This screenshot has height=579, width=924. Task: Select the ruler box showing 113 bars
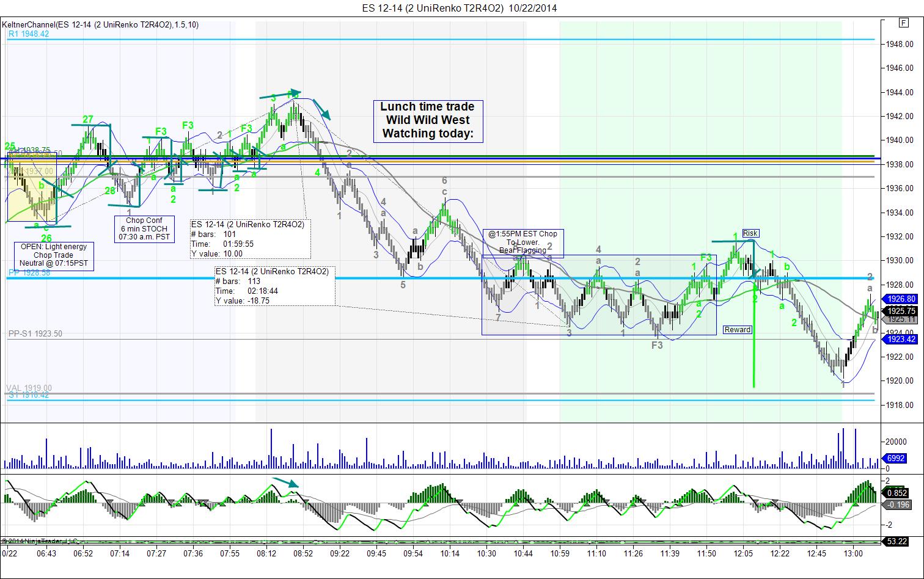point(274,286)
